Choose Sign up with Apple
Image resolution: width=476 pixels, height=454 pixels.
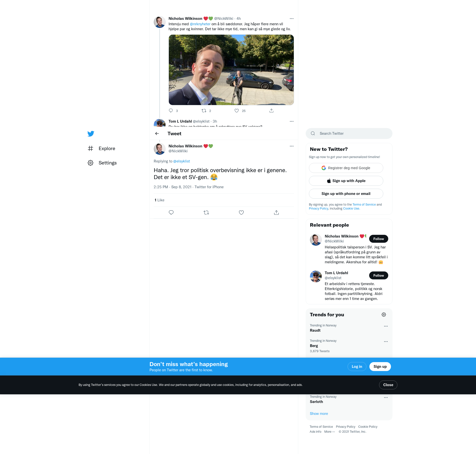[346, 181]
